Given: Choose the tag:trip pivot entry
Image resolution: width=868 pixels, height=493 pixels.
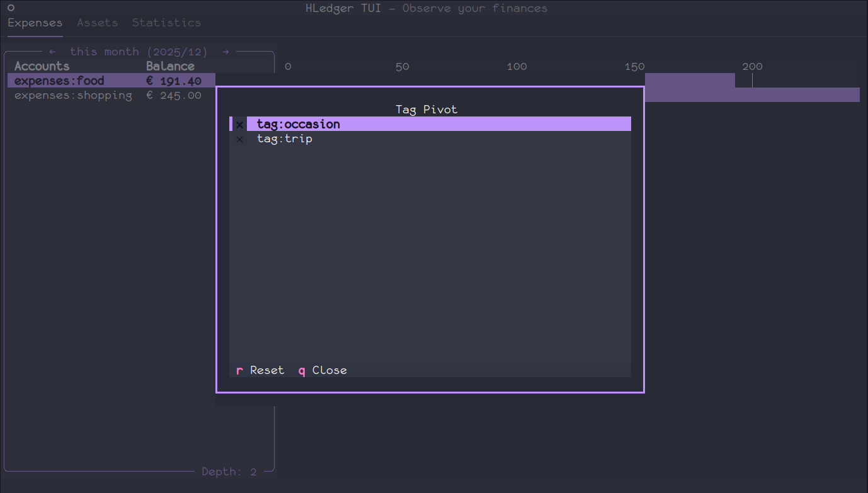Looking at the screenshot, I should 284,139.
